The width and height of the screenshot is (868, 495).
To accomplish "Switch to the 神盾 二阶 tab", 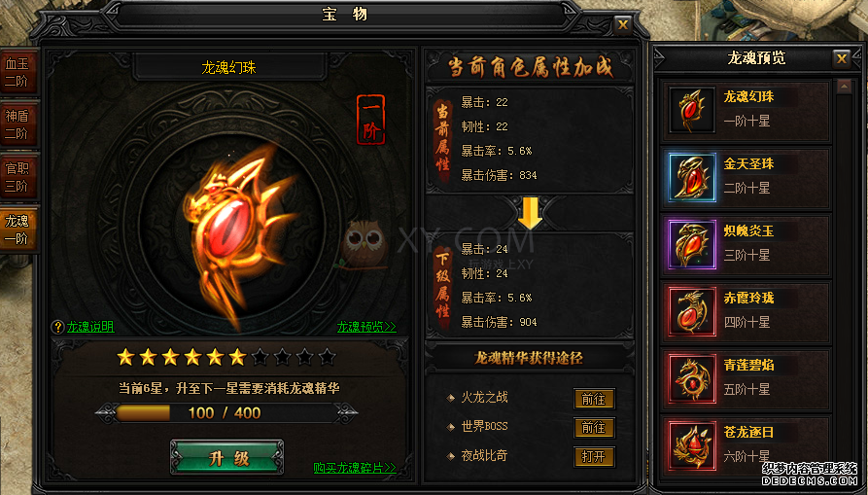I will [x=17, y=124].
